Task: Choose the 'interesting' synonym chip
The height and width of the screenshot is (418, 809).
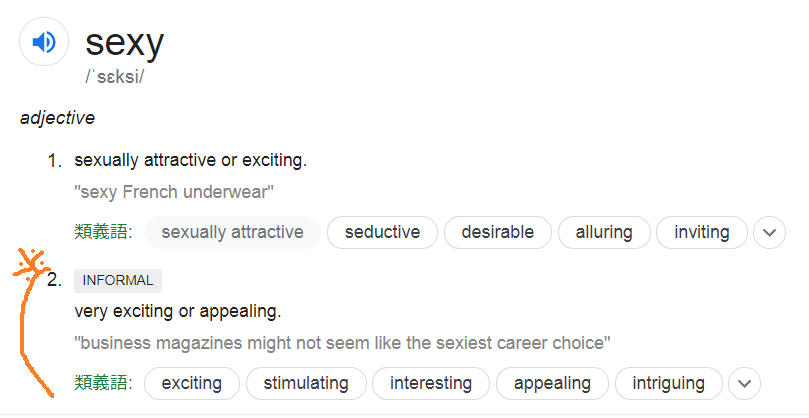Action: (431, 383)
